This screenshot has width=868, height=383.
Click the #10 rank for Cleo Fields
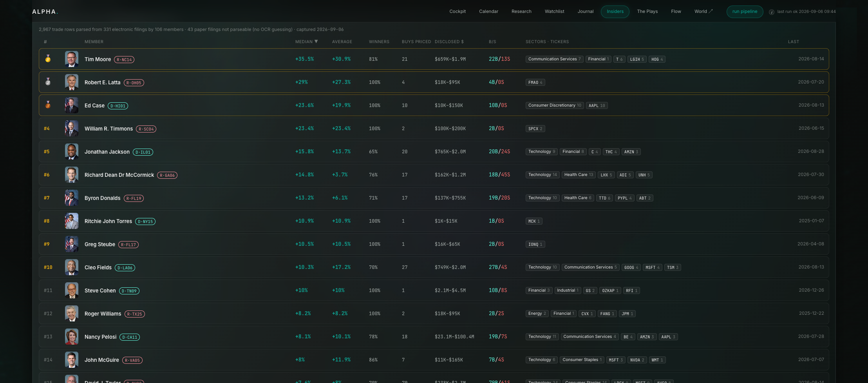(x=48, y=267)
